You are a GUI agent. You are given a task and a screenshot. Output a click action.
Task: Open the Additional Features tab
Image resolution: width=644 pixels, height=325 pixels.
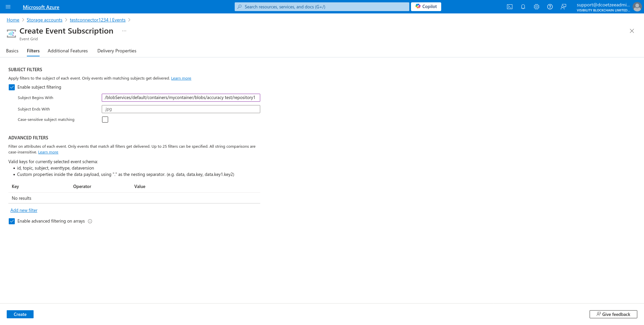point(67,51)
